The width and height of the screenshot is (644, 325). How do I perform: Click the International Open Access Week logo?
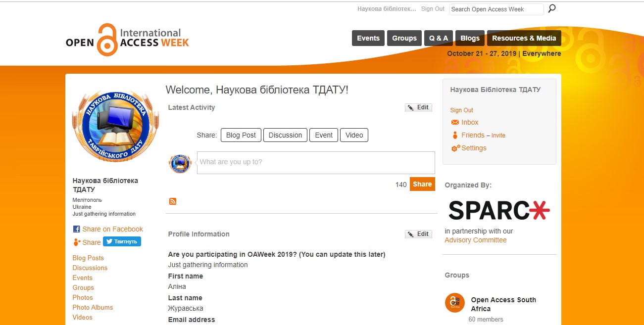tap(127, 40)
